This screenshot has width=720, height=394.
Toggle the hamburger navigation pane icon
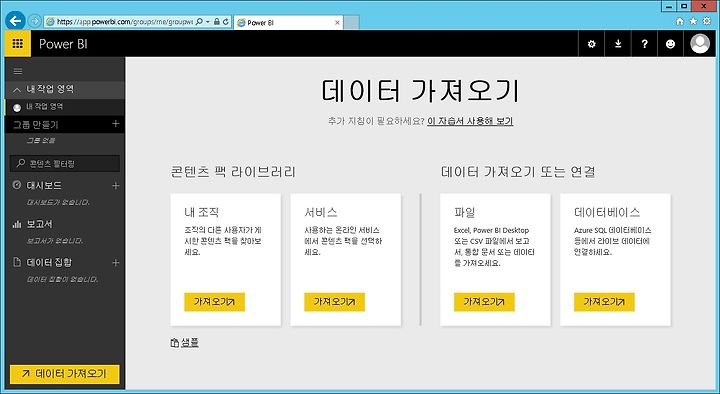tap(18, 71)
